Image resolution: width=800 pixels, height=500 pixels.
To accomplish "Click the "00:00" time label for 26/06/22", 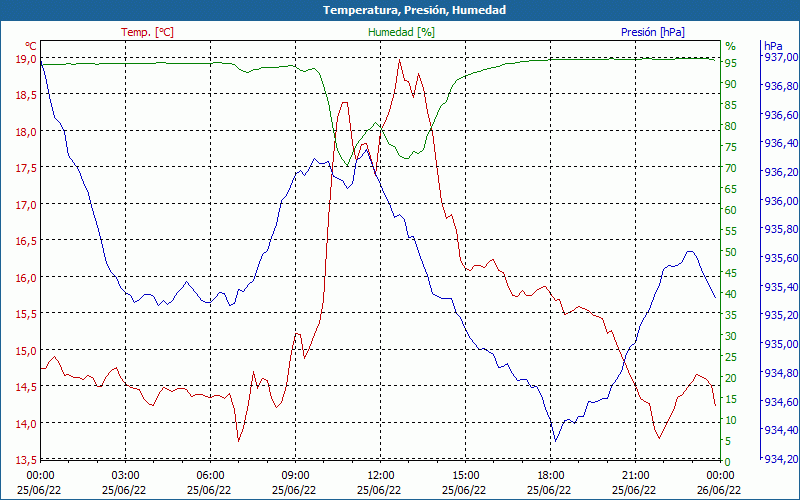I will click(x=720, y=476).
